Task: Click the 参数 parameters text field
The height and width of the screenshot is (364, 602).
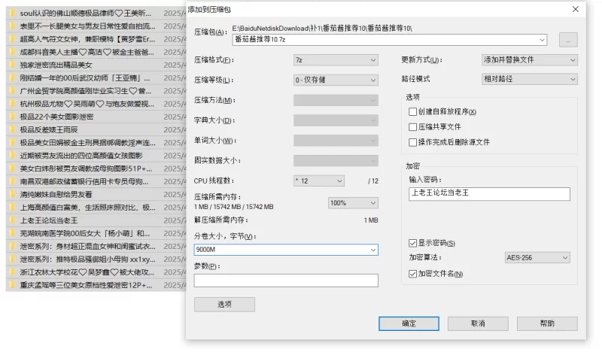Action: (x=286, y=281)
